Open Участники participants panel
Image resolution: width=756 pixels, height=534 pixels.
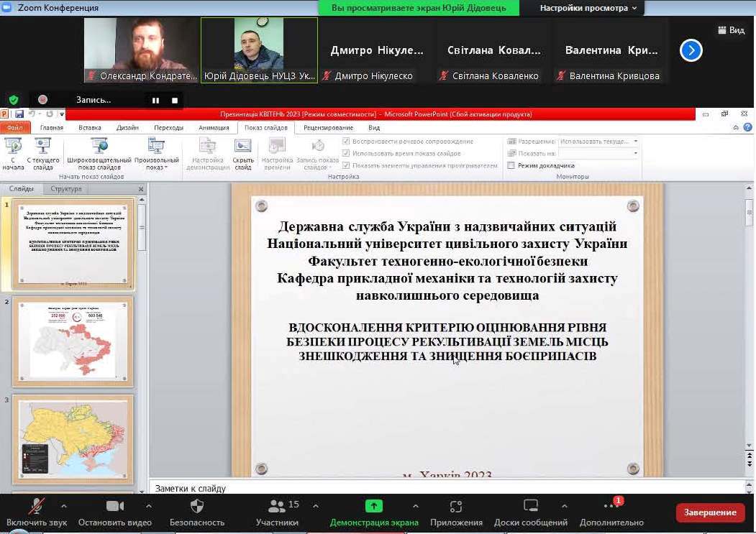(x=277, y=506)
